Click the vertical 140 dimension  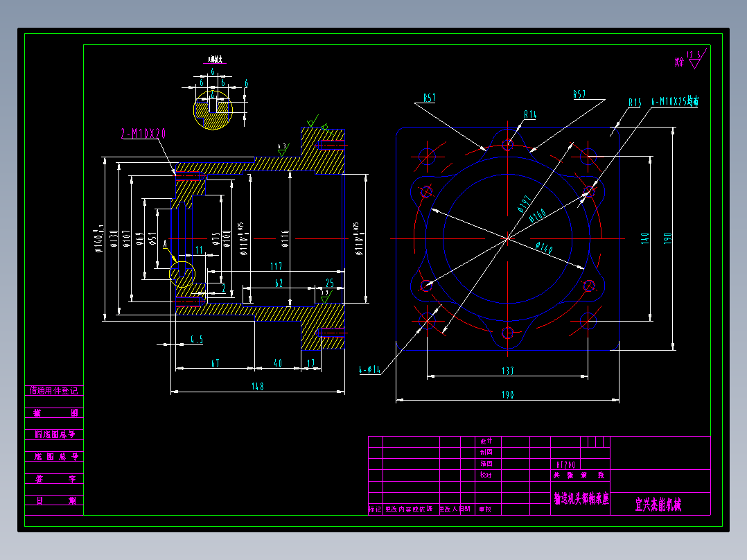(644, 238)
